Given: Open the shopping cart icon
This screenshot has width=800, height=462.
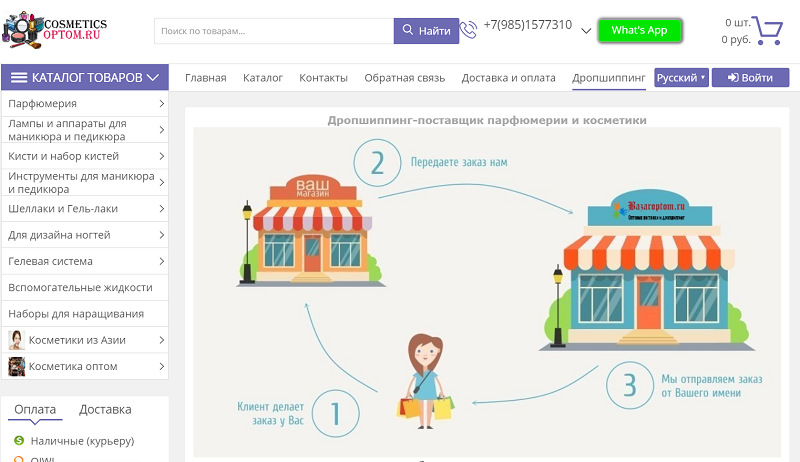Looking at the screenshot, I should 767,30.
